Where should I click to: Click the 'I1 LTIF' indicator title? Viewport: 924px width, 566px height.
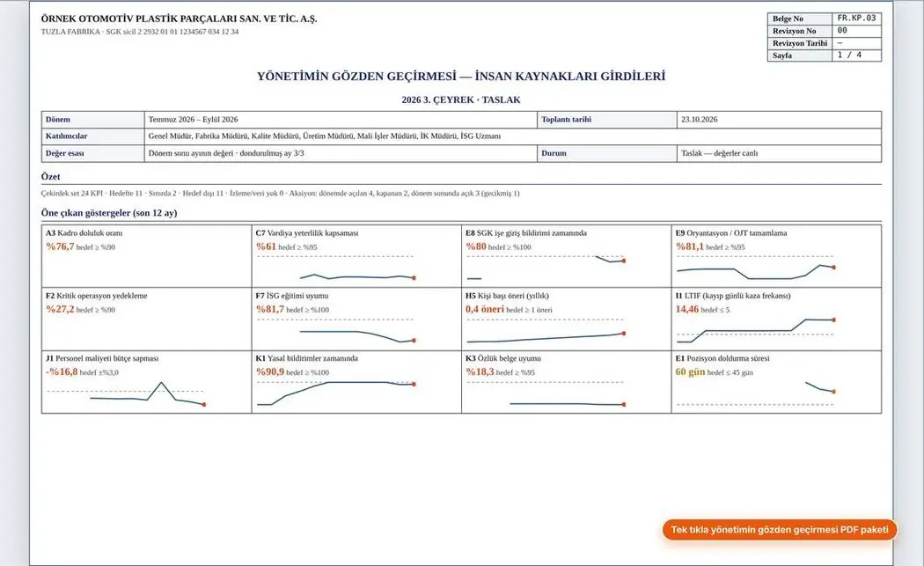[733, 296]
